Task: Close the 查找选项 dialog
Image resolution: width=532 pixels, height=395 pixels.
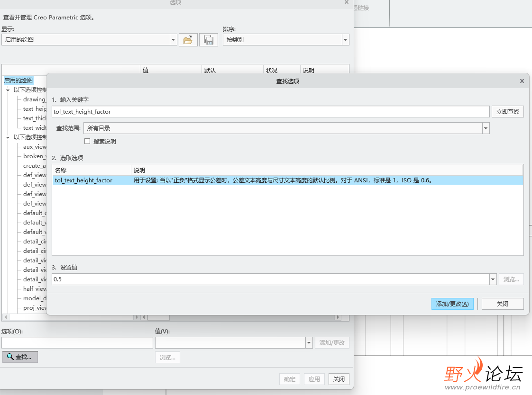Action: (522, 81)
